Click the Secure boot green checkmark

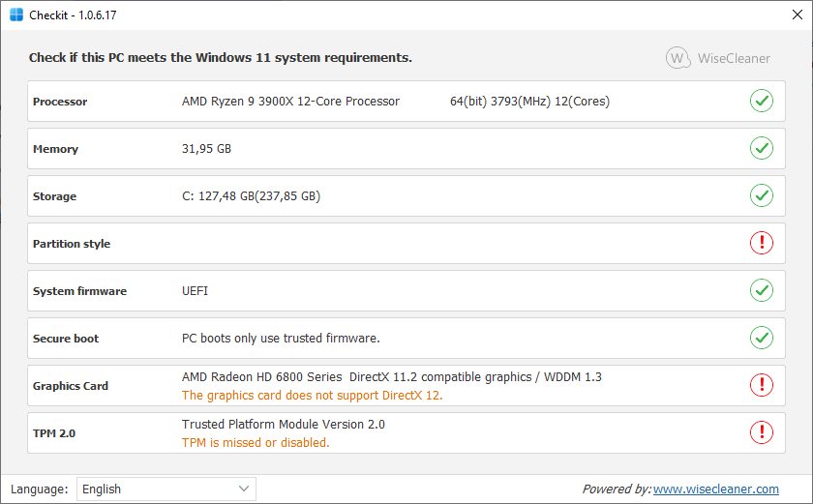click(762, 338)
